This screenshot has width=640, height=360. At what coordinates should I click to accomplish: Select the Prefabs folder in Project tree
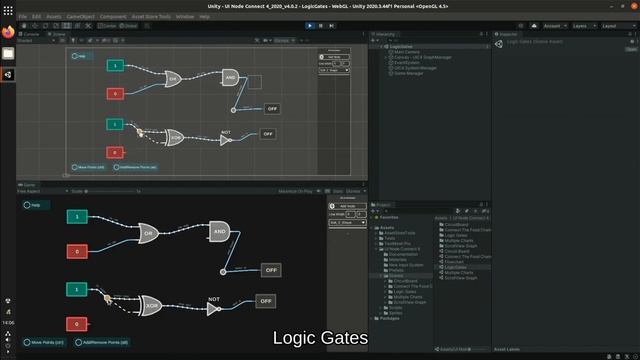click(396, 270)
